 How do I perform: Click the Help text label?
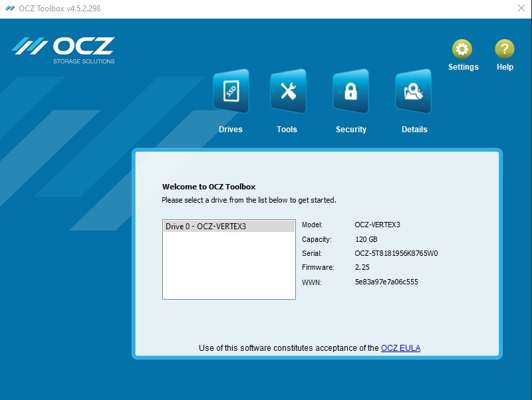(x=504, y=66)
